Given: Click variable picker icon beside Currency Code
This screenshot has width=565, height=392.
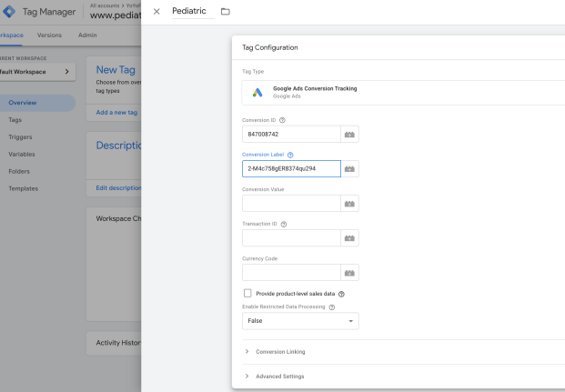Looking at the screenshot, I should 349,273.
